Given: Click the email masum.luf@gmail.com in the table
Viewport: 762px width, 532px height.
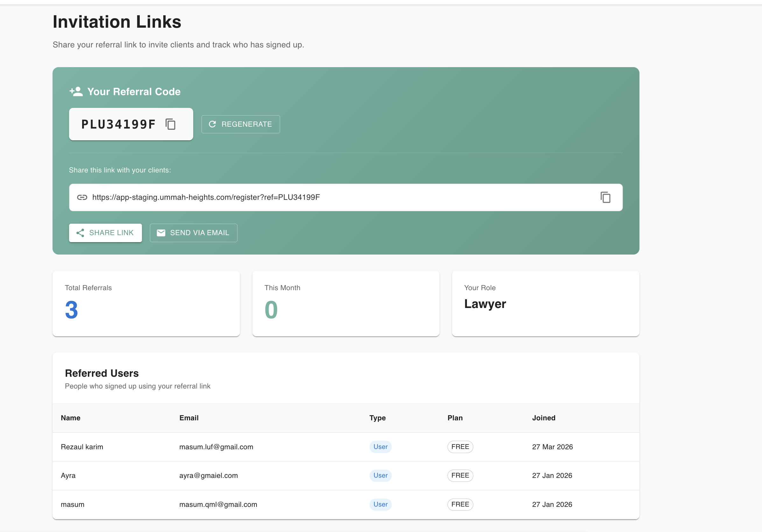Looking at the screenshot, I should (216, 447).
